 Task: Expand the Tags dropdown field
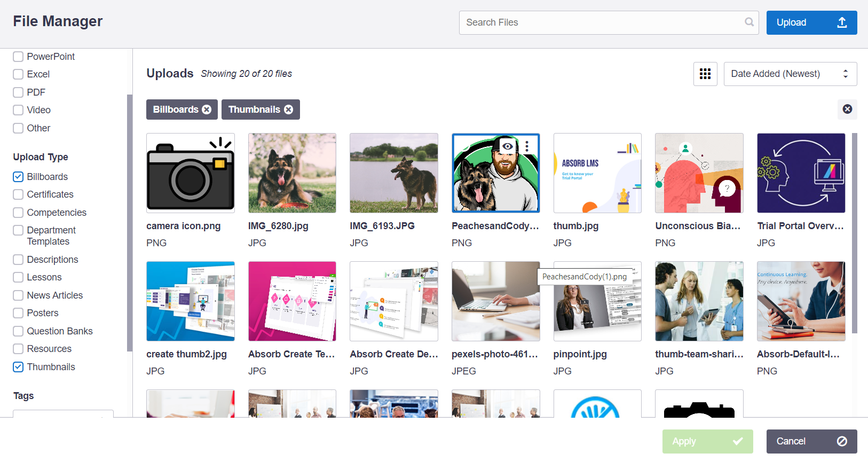(63, 413)
